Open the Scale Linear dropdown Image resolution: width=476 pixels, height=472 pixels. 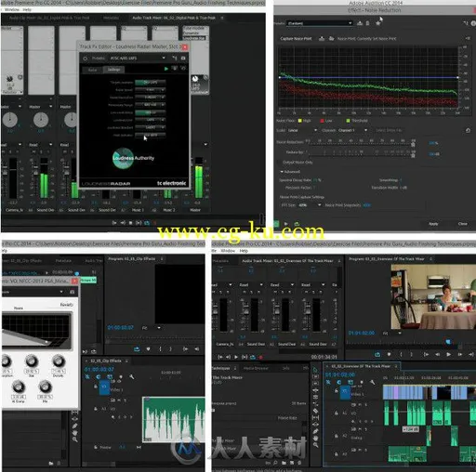(302, 130)
